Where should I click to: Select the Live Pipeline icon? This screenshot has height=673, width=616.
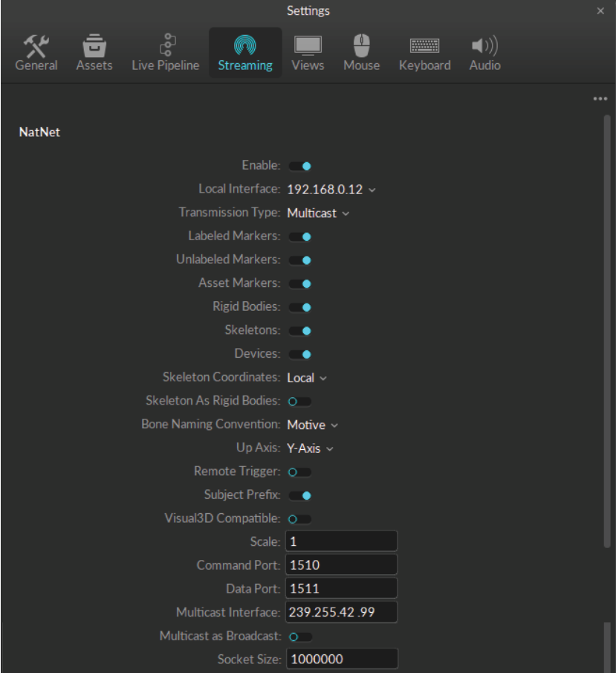tap(165, 46)
